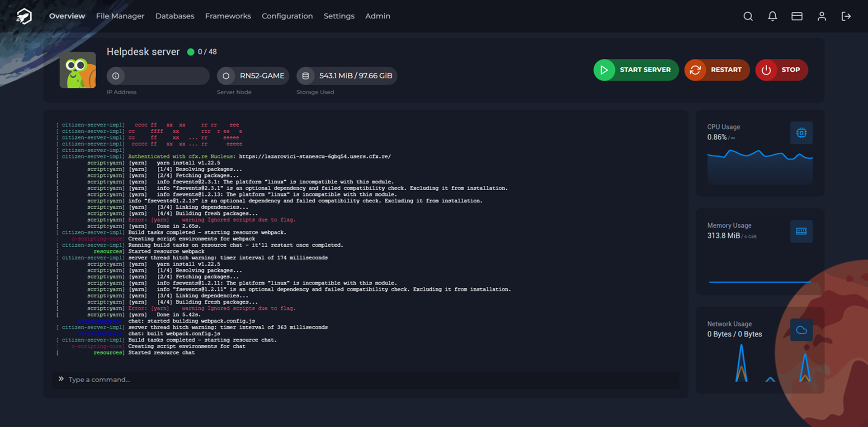Go to the Overview tab
Viewport: 868px width, 427px height.
[x=67, y=16]
